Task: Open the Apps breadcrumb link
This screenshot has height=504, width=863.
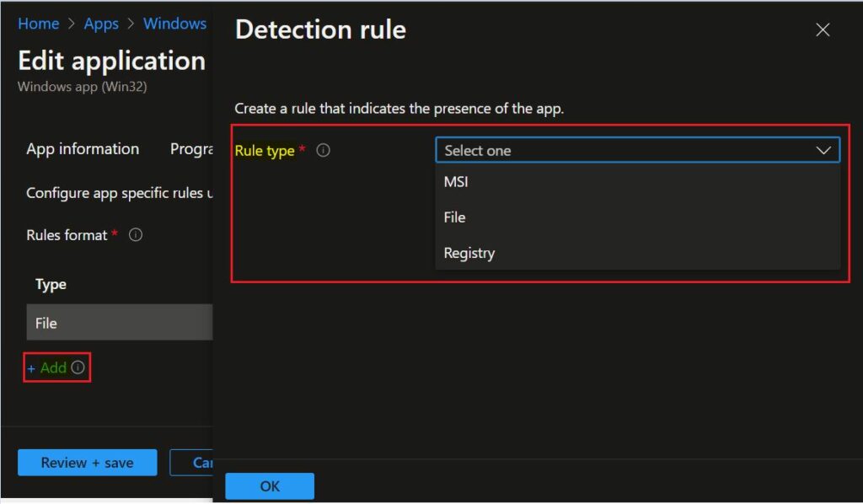Action: [101, 24]
